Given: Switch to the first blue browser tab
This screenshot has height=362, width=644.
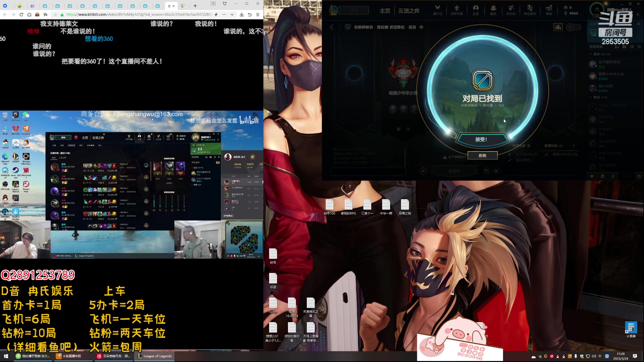Looking at the screenshot, I should click(5, 6).
